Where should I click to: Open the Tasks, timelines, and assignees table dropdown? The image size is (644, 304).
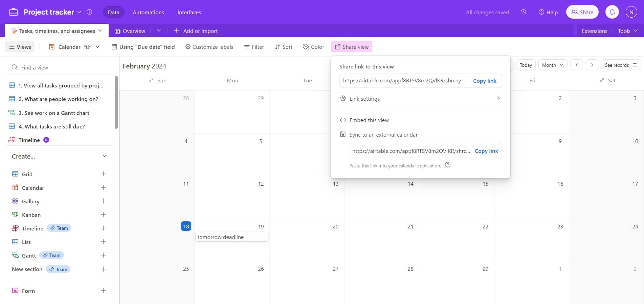100,31
